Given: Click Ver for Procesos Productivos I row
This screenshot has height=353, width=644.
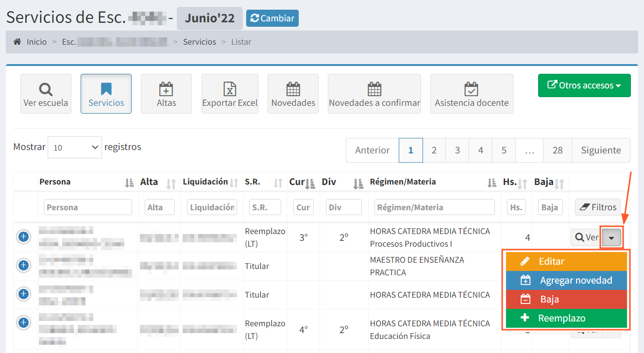Looking at the screenshot, I should pyautogui.click(x=586, y=237).
